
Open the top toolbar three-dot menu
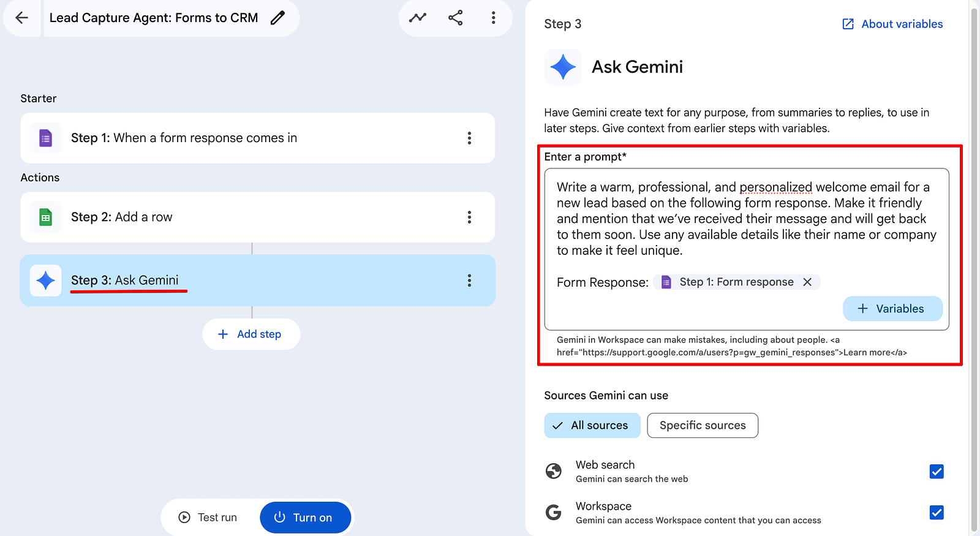tap(493, 18)
